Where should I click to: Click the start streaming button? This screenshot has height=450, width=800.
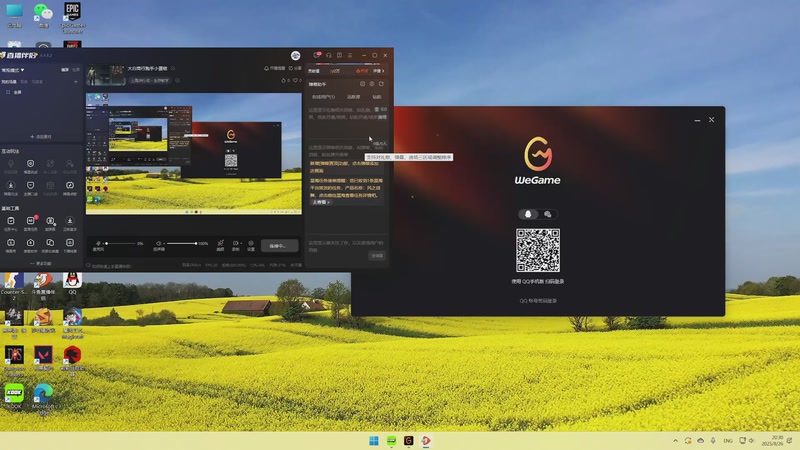pos(280,245)
